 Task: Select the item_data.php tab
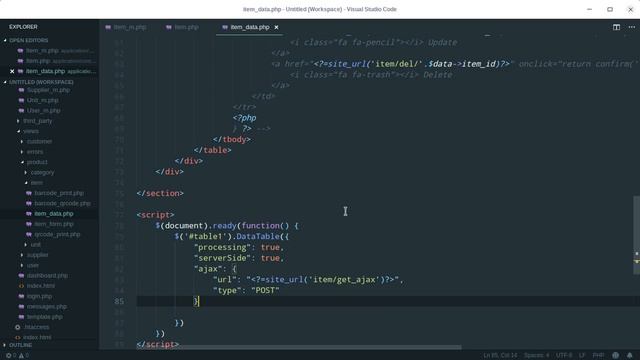pyautogui.click(x=249, y=27)
